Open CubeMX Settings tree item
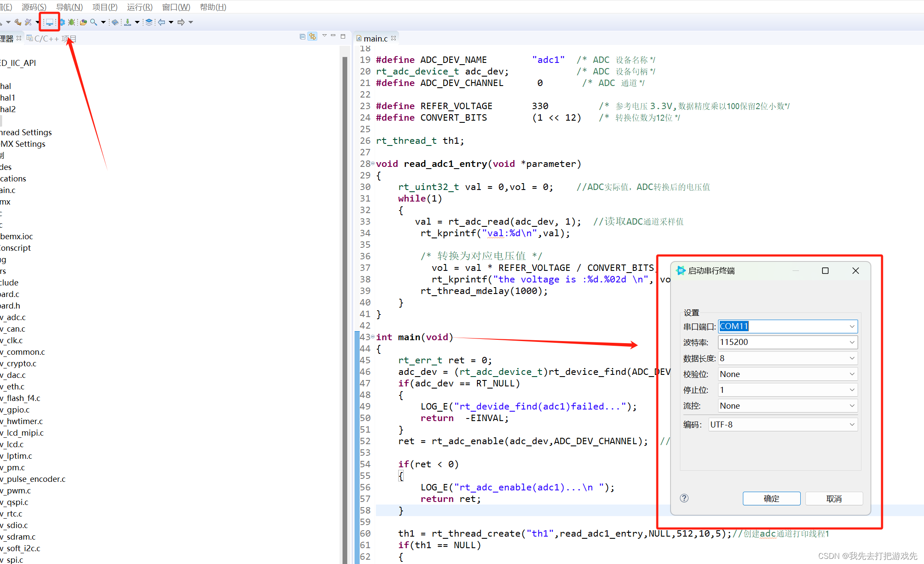924x564 pixels. 23,144
